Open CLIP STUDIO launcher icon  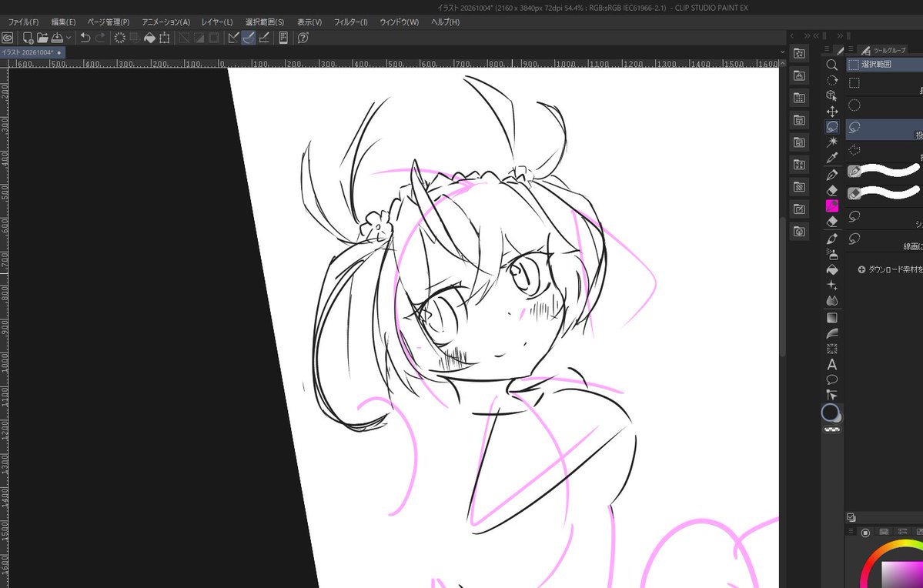click(x=8, y=38)
